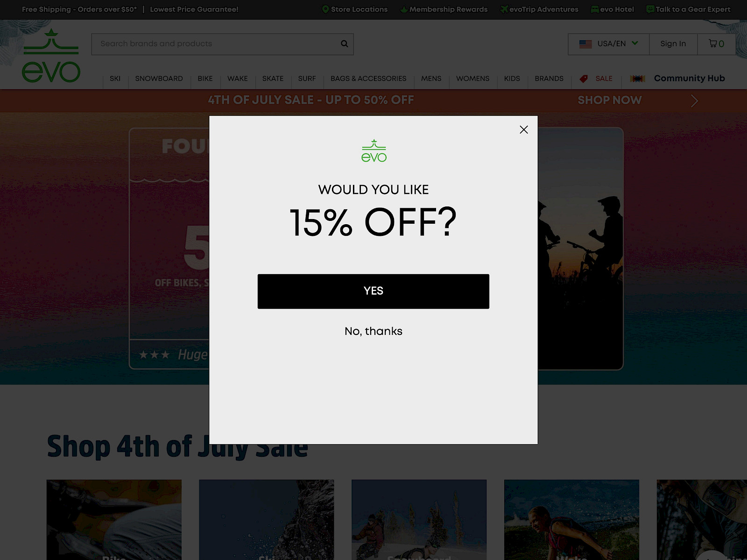Click the evo logo in header
Screen dimensions: 747x560
[x=51, y=56]
